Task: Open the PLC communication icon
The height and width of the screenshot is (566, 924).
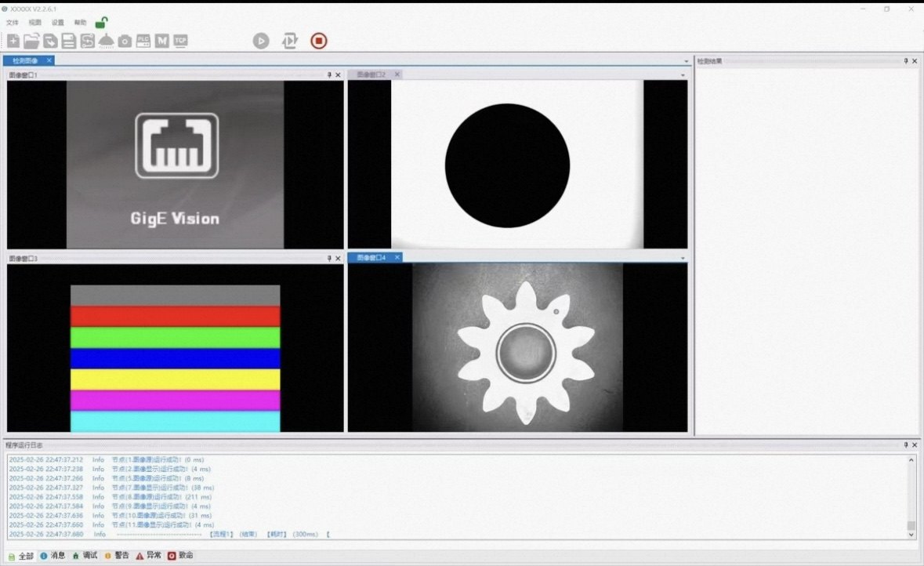Action: pos(143,41)
